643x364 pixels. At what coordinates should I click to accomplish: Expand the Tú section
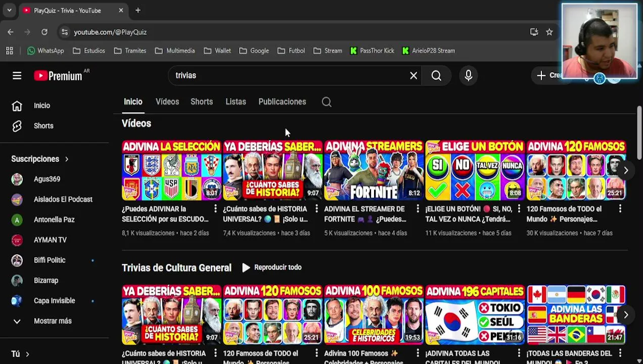[x=20, y=354]
